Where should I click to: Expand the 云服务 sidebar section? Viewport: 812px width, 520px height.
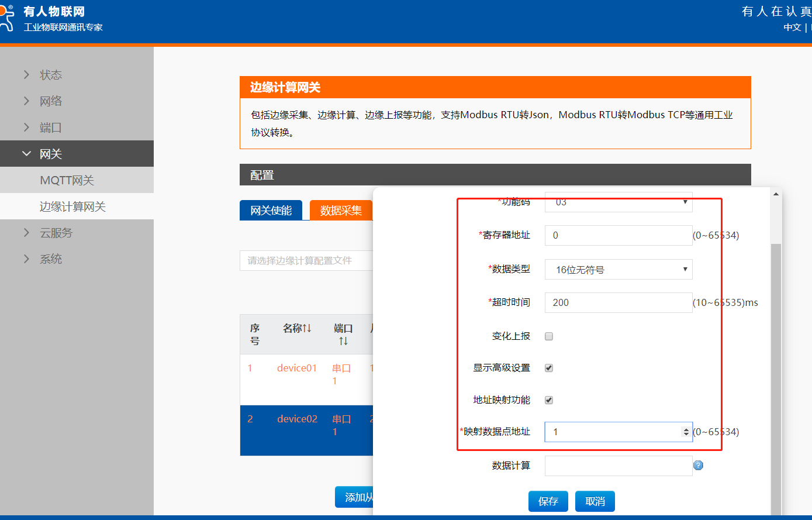56,233
